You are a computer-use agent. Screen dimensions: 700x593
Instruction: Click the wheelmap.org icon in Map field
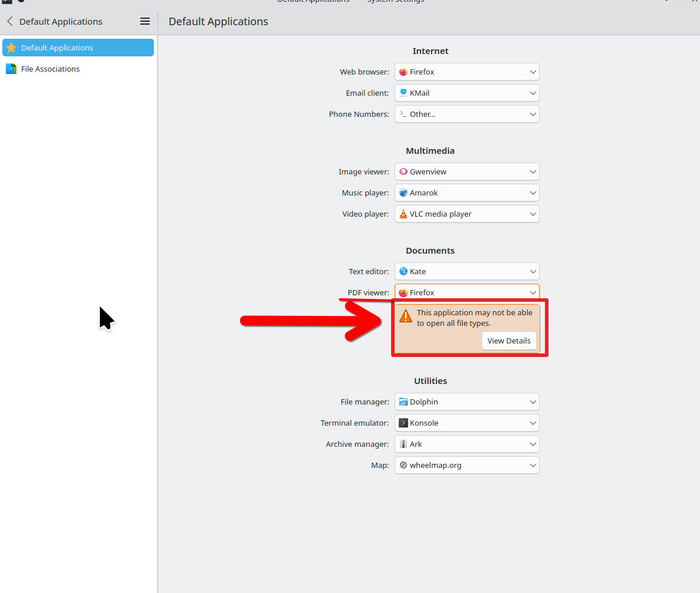[x=403, y=466]
